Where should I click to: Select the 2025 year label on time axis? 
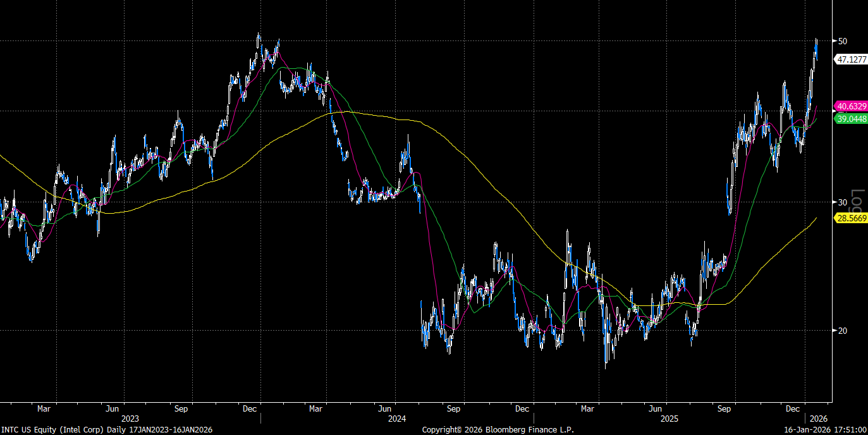click(x=669, y=419)
